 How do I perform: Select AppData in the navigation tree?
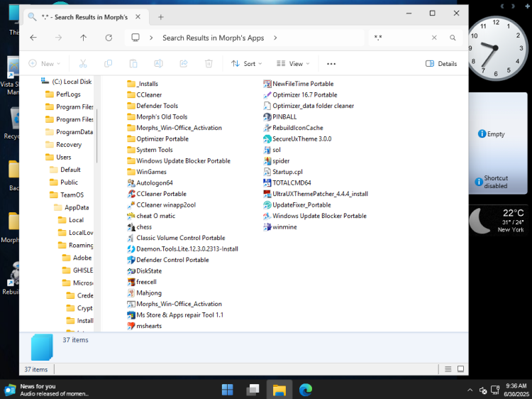[71, 207]
